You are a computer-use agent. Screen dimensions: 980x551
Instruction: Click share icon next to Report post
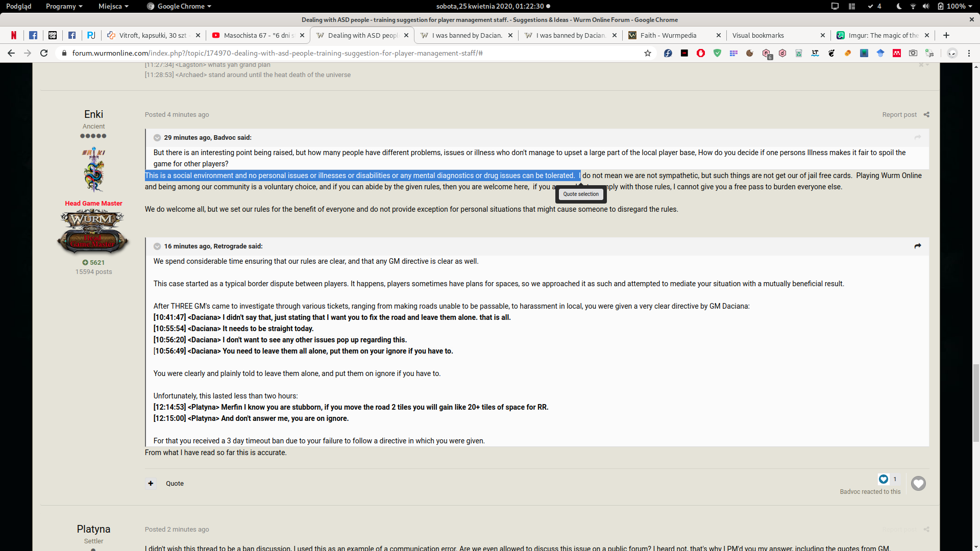click(x=926, y=115)
